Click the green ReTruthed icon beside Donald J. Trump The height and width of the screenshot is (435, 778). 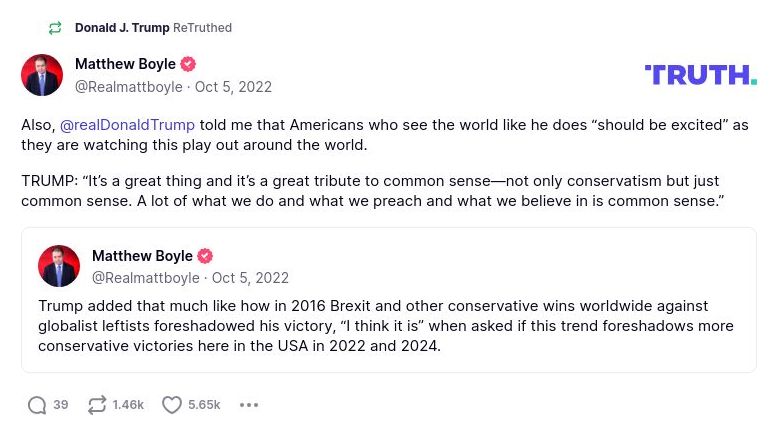pos(55,28)
